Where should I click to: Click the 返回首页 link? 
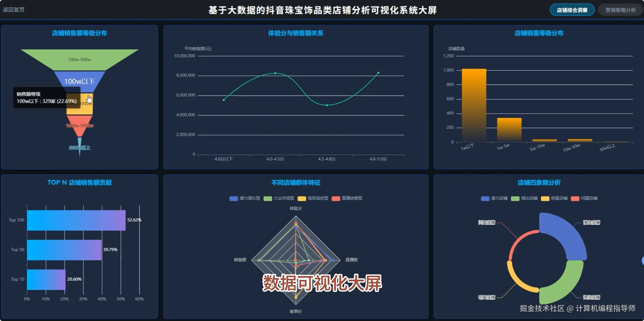click(x=14, y=10)
